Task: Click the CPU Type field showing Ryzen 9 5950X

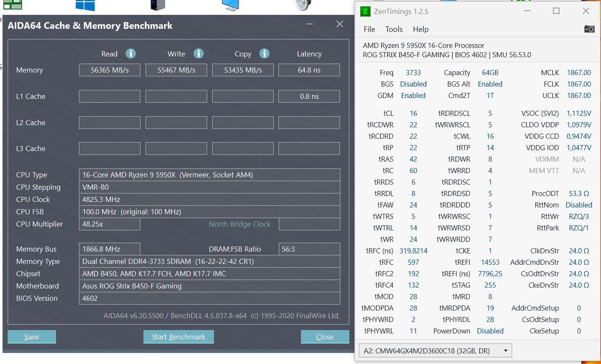Action: (x=209, y=175)
